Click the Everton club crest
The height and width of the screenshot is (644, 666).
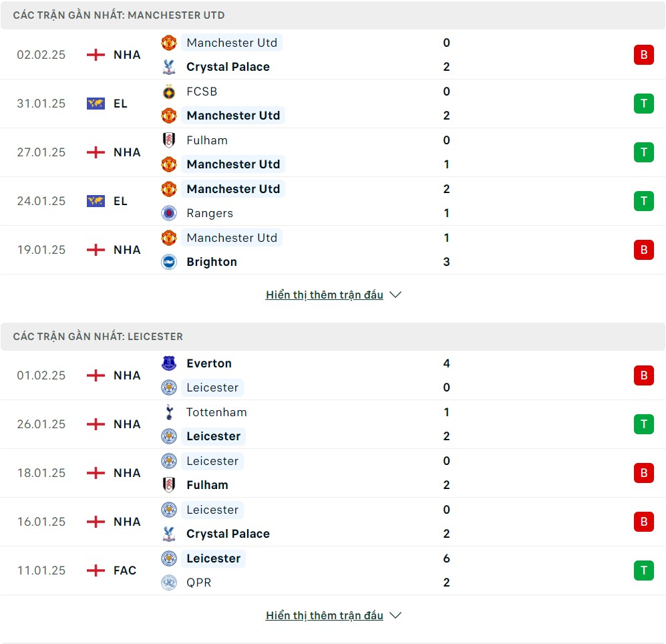(x=168, y=363)
